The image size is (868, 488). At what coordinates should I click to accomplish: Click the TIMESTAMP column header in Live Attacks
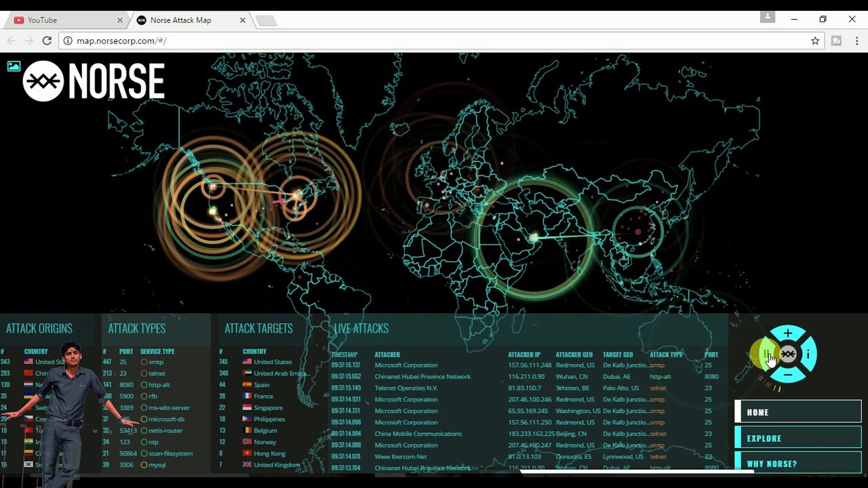click(344, 354)
